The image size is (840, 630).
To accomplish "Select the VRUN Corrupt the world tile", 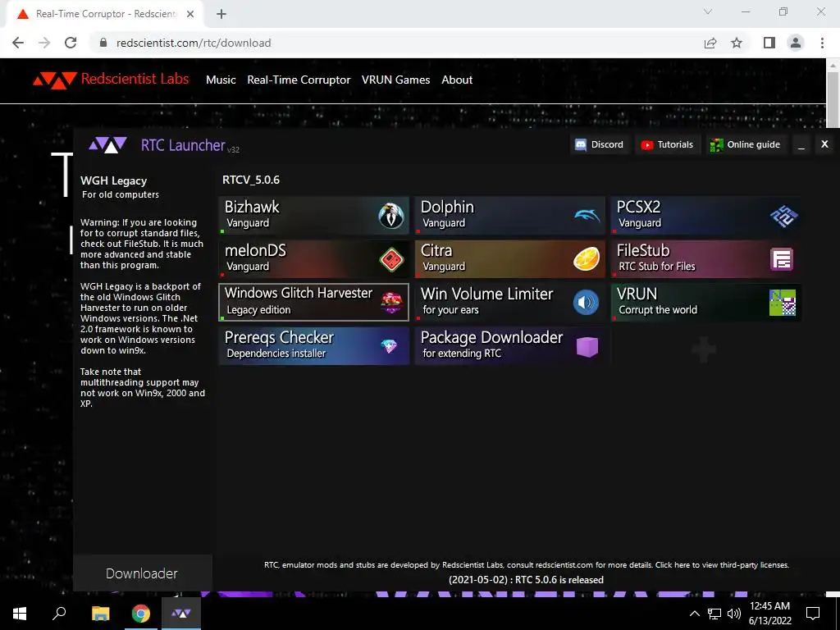I will tap(706, 303).
